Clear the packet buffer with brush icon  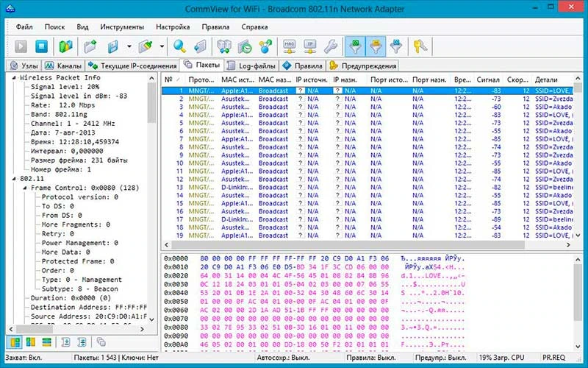(146, 46)
